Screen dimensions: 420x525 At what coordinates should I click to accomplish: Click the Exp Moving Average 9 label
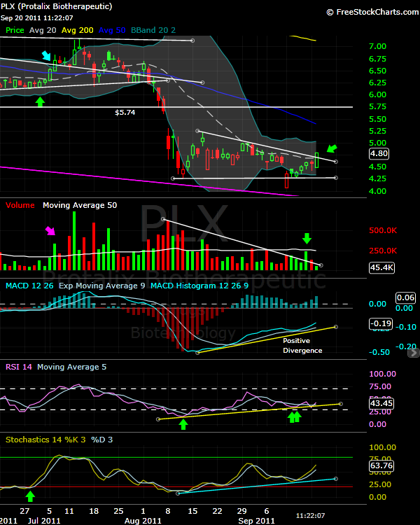point(101,286)
